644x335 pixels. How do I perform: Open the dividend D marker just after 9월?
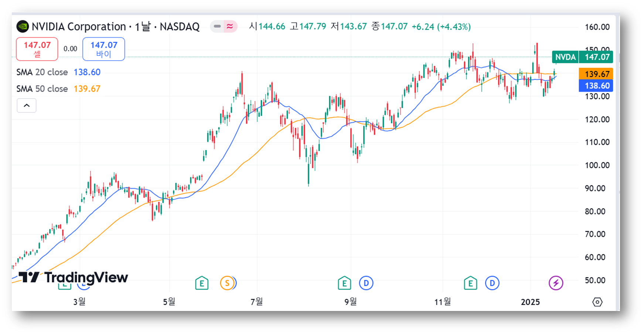[x=366, y=283]
